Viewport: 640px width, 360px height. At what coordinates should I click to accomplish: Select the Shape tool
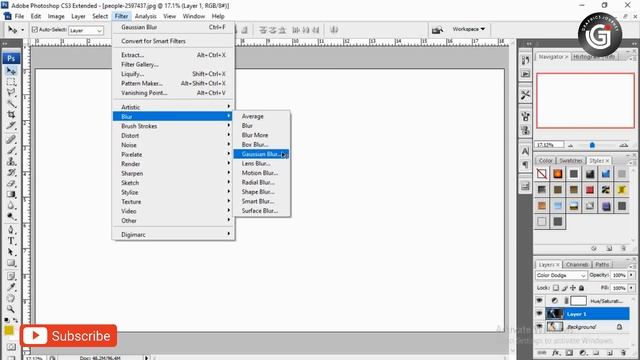click(11, 263)
